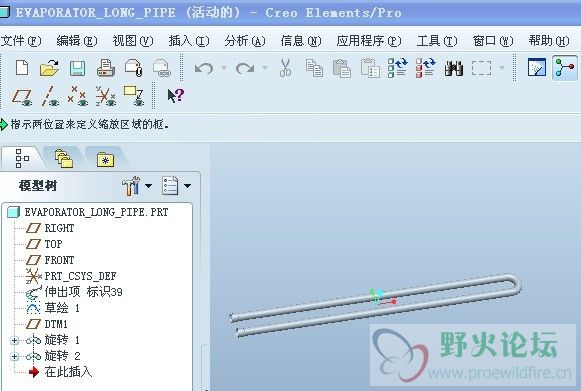Screen dimensions: 581x391
Task: Click the new file icon
Action: 22,68
